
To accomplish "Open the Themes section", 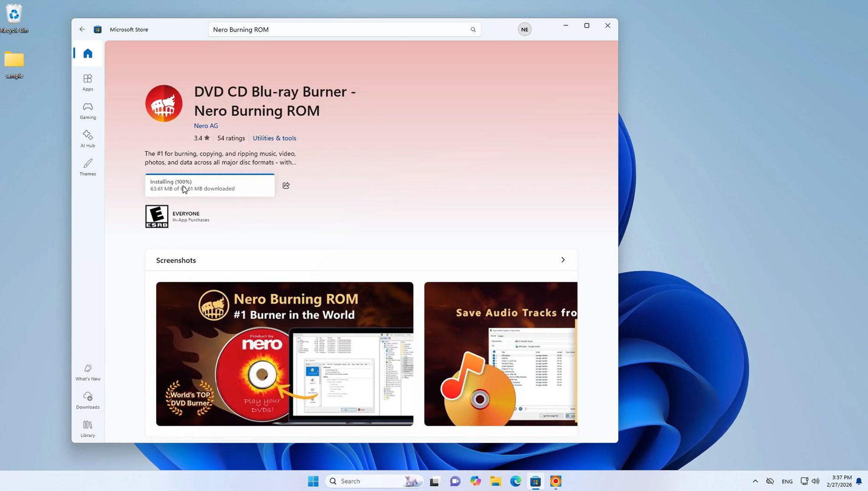I will 88,168.
